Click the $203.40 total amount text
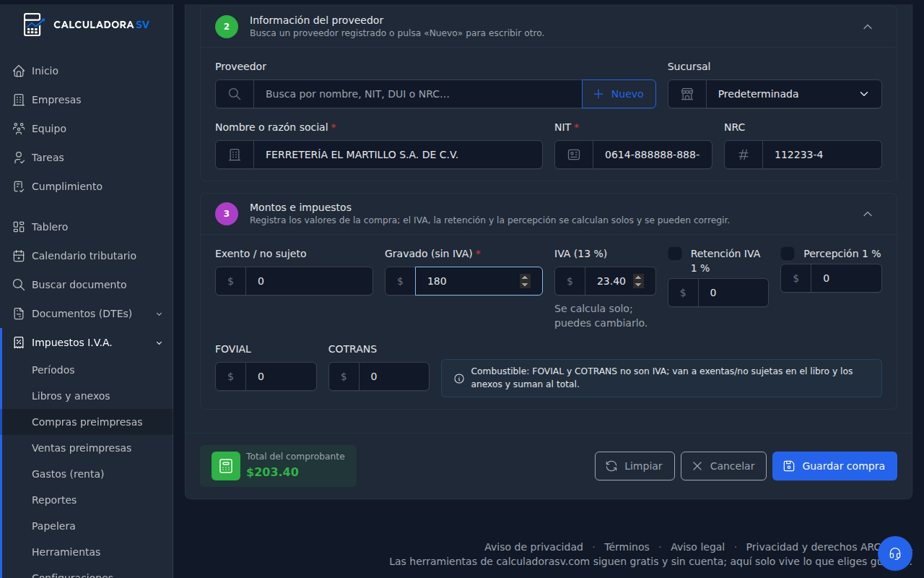 click(272, 473)
